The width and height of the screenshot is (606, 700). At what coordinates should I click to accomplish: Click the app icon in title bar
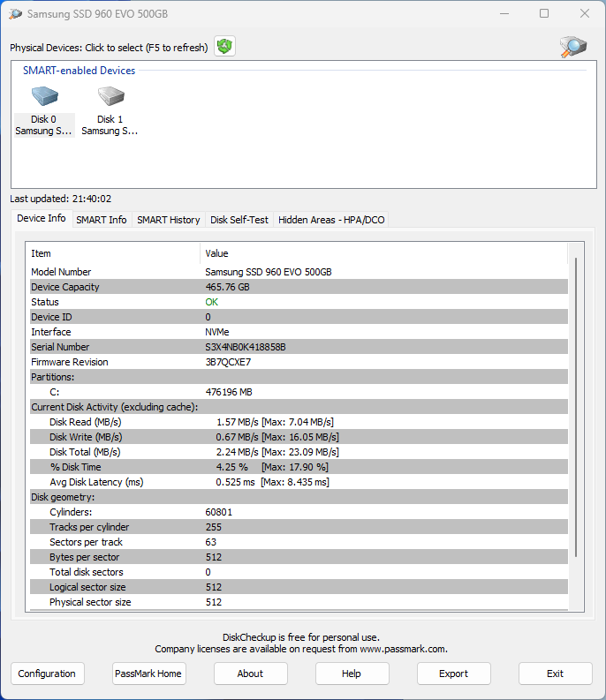pos(15,14)
